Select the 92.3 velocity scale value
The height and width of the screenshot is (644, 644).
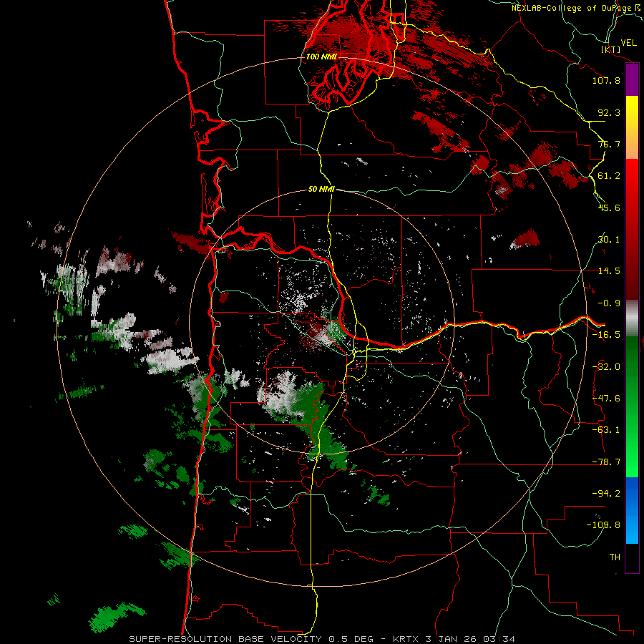click(609, 112)
